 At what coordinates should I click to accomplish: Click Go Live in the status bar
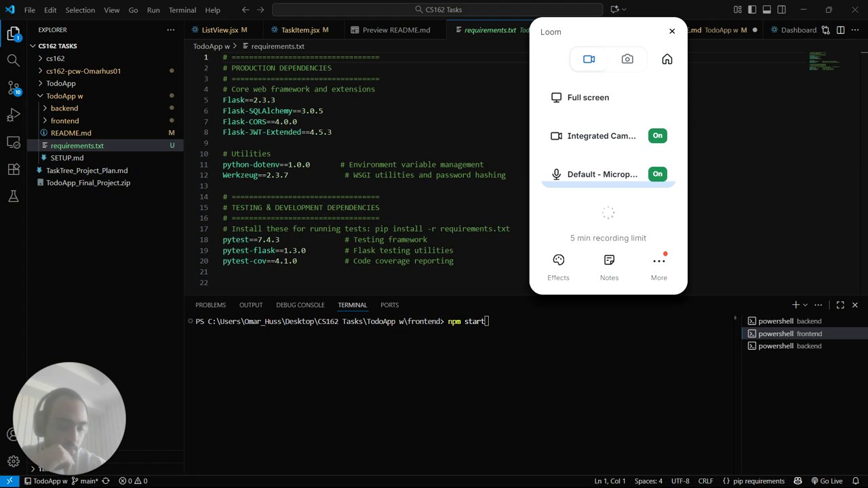click(x=827, y=481)
